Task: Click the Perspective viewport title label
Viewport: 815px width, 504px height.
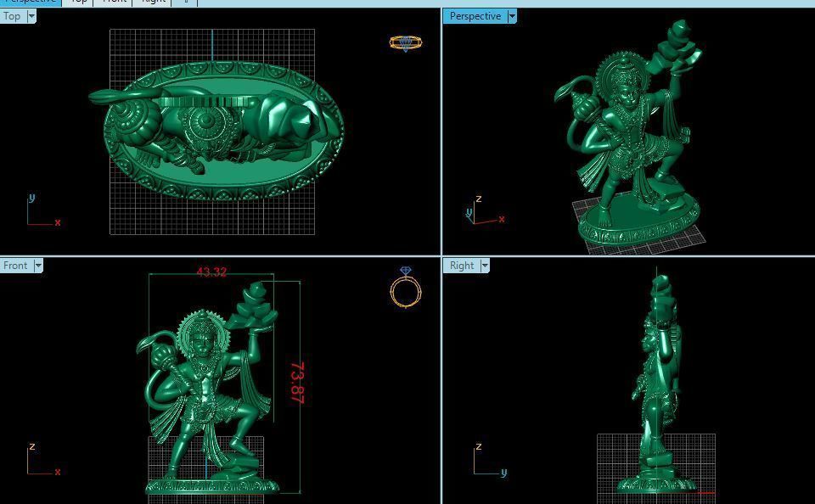Action: tap(475, 16)
